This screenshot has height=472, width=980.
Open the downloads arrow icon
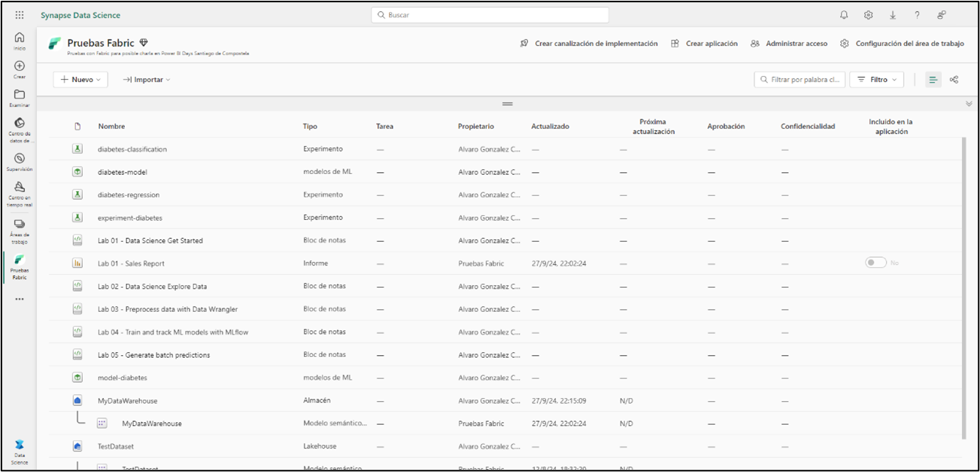893,15
